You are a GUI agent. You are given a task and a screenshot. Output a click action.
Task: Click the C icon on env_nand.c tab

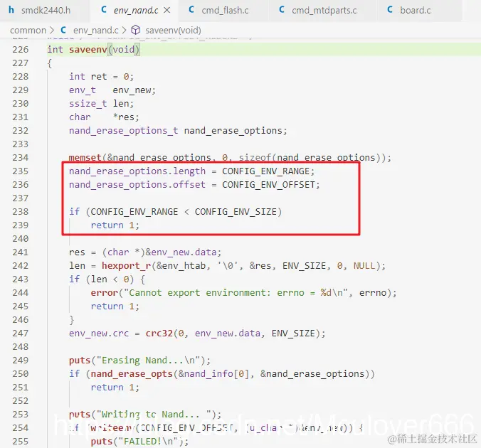pyautogui.click(x=104, y=10)
